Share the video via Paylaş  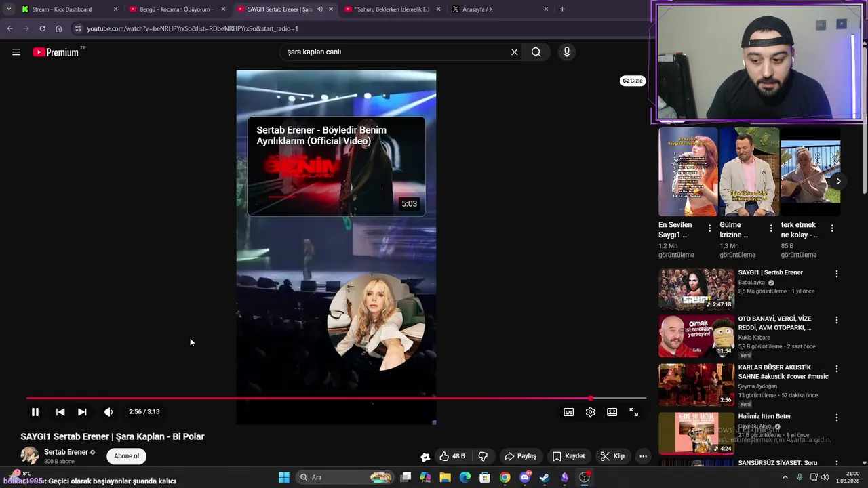pos(521,456)
